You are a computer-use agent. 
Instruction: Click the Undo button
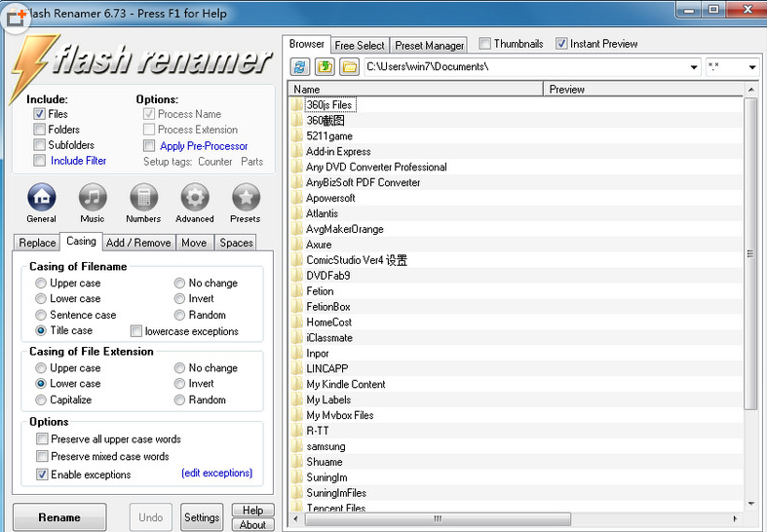151,517
